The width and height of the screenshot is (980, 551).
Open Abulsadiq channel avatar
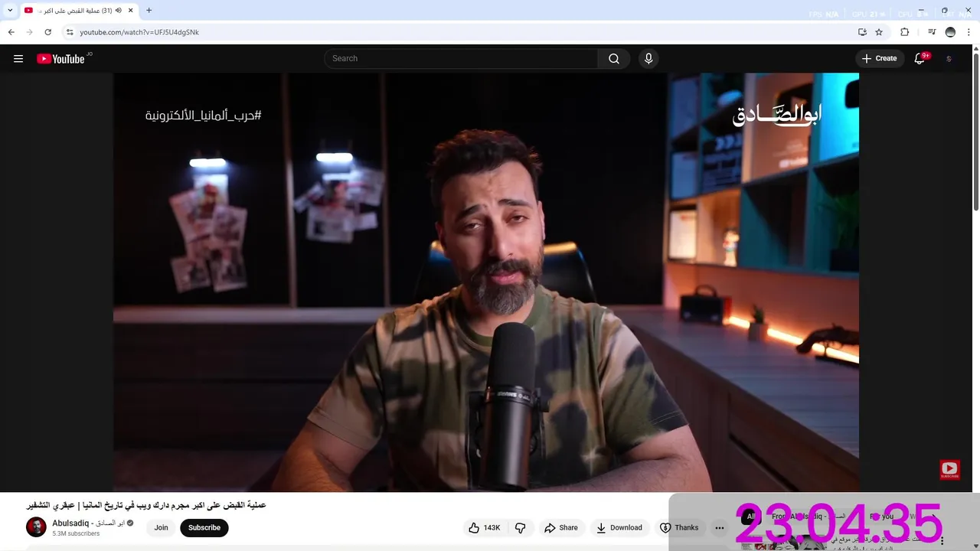click(x=36, y=527)
